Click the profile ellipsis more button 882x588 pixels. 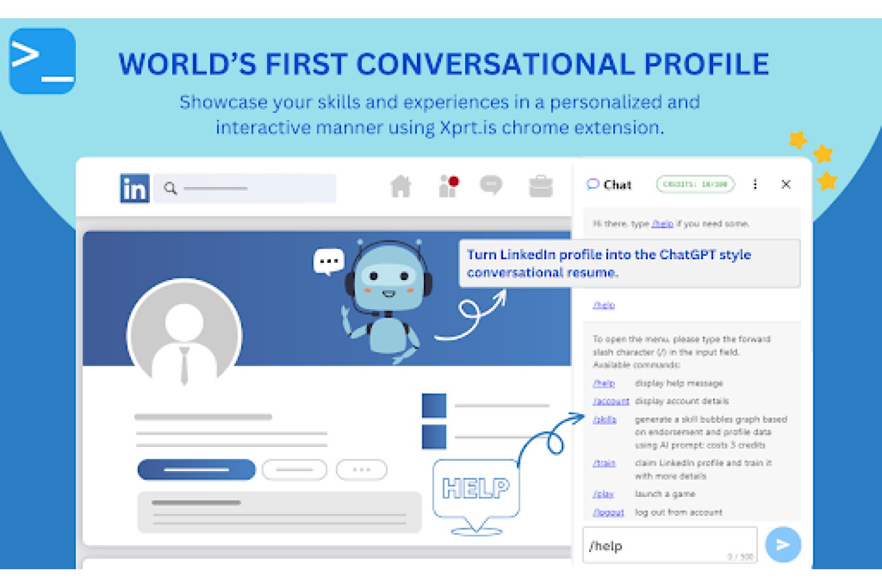pyautogui.click(x=362, y=470)
